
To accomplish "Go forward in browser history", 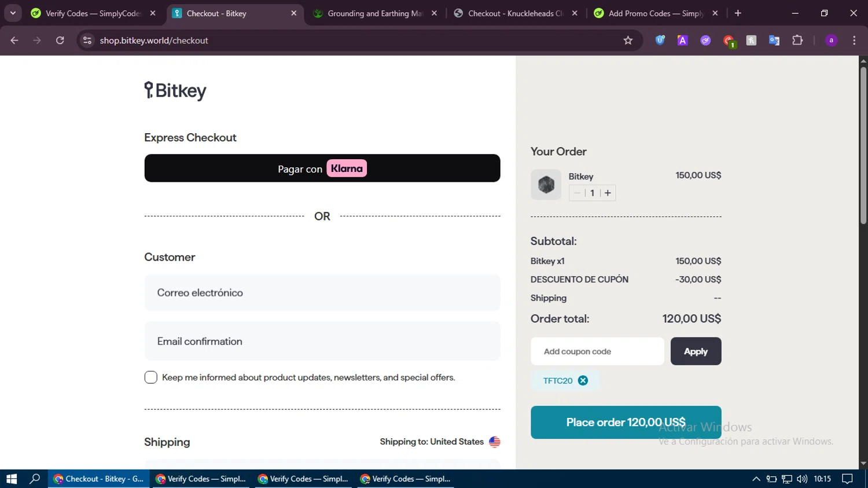I will [37, 41].
